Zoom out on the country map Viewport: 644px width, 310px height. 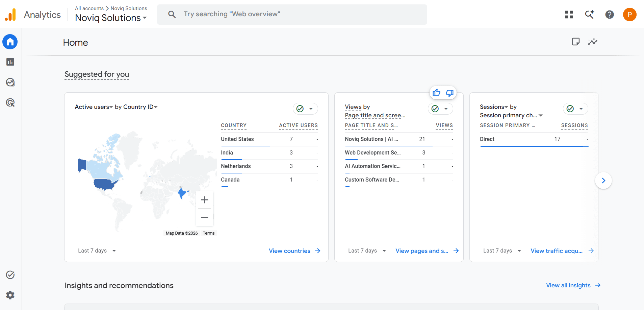[205, 217]
